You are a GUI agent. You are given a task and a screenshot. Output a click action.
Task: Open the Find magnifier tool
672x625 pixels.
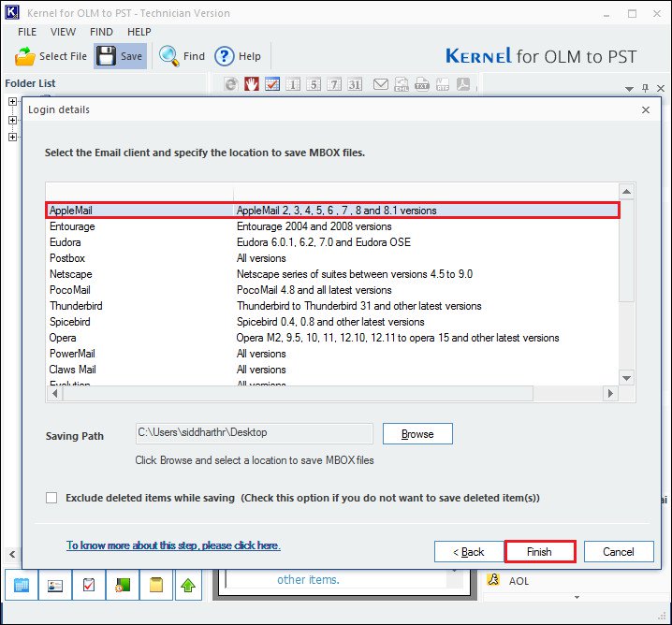(x=182, y=56)
